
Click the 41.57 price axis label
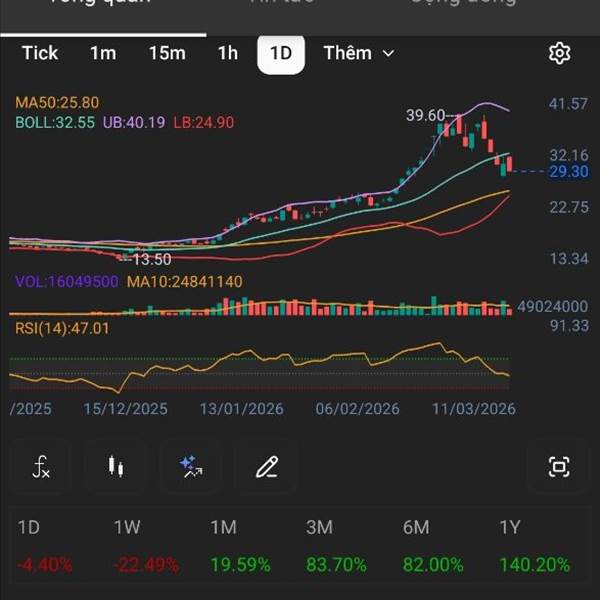tap(568, 104)
